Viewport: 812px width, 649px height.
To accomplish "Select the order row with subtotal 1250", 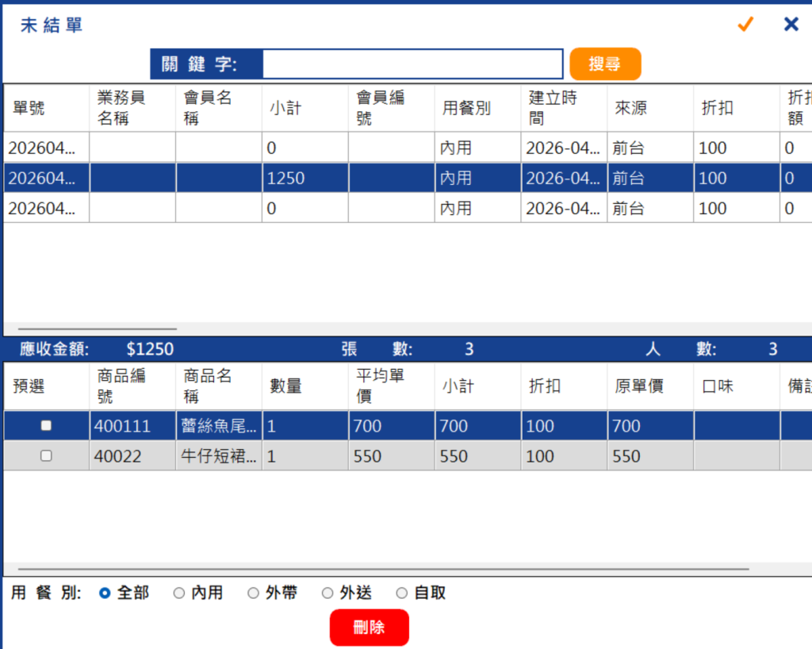I will [x=408, y=178].
